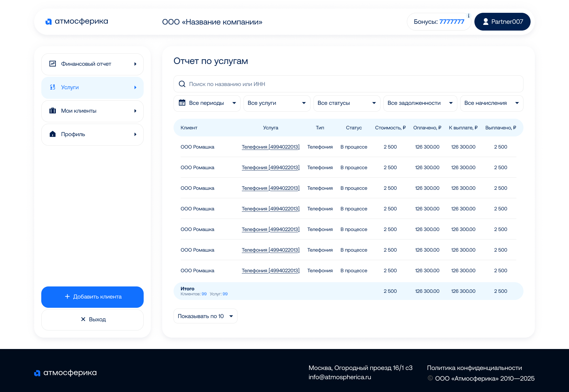Click the ООО «Название компании» company name

click(x=212, y=22)
